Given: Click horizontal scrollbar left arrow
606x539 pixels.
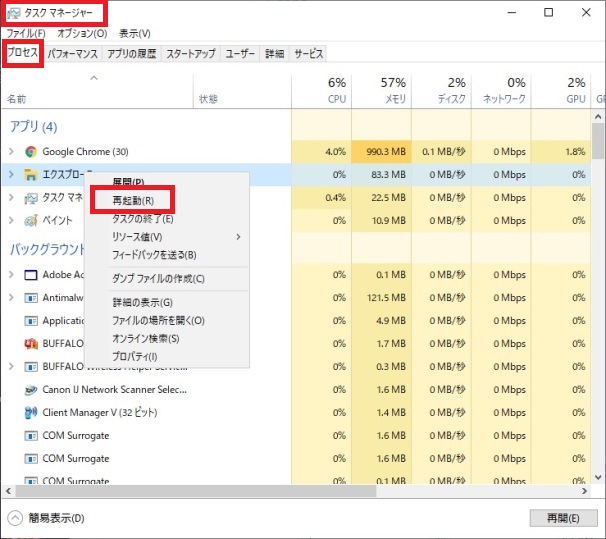Looking at the screenshot, I should pos(9,491).
